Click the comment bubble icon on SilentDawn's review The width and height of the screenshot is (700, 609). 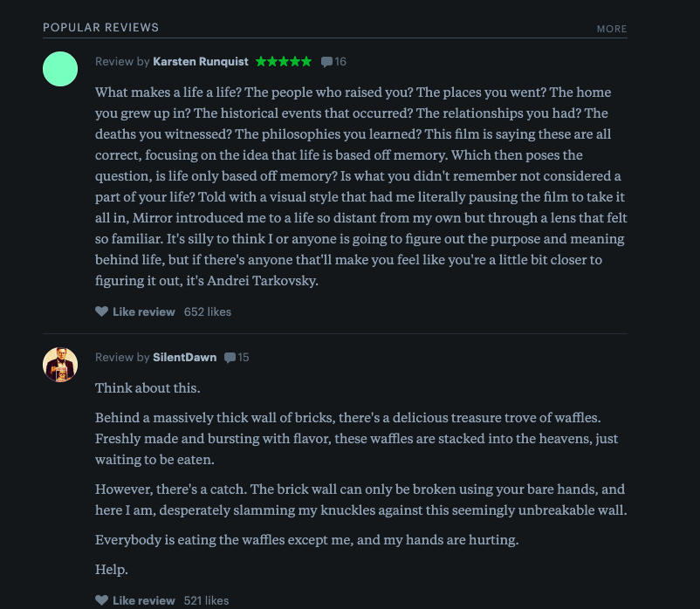click(x=230, y=357)
